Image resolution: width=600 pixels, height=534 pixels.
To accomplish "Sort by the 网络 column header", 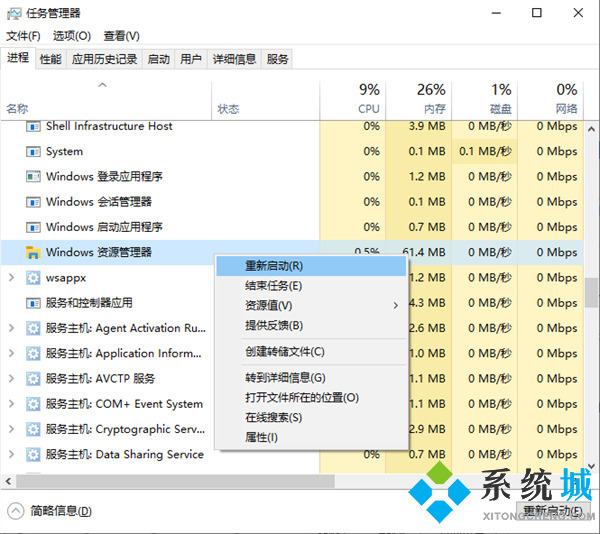I will tap(551, 101).
